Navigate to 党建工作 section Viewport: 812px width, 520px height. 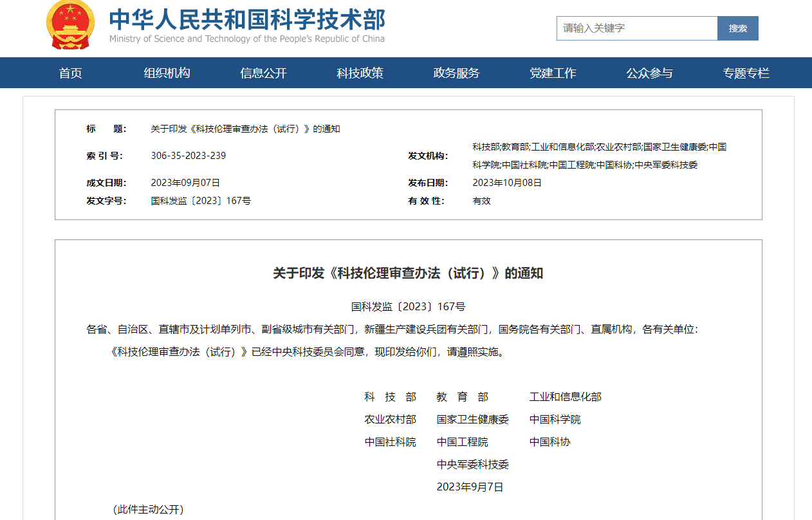(x=553, y=73)
